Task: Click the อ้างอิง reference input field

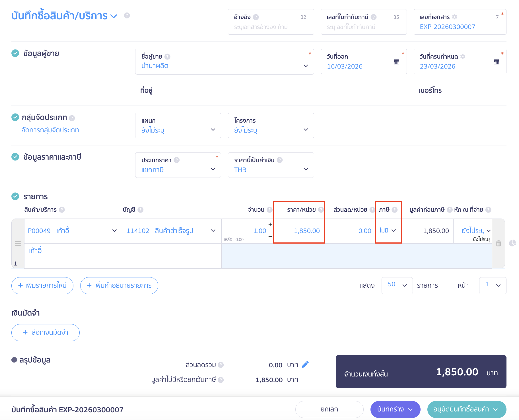Action: (270, 27)
